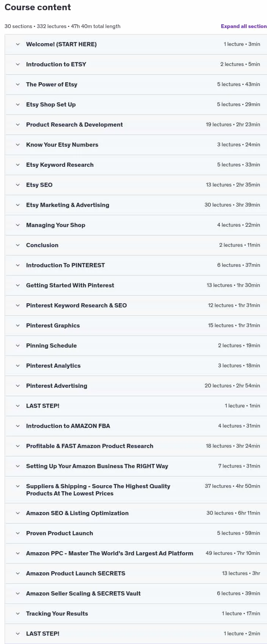Click the chevron next to 'Introduction to ETSY'
The width and height of the screenshot is (267, 644).
(18, 64)
